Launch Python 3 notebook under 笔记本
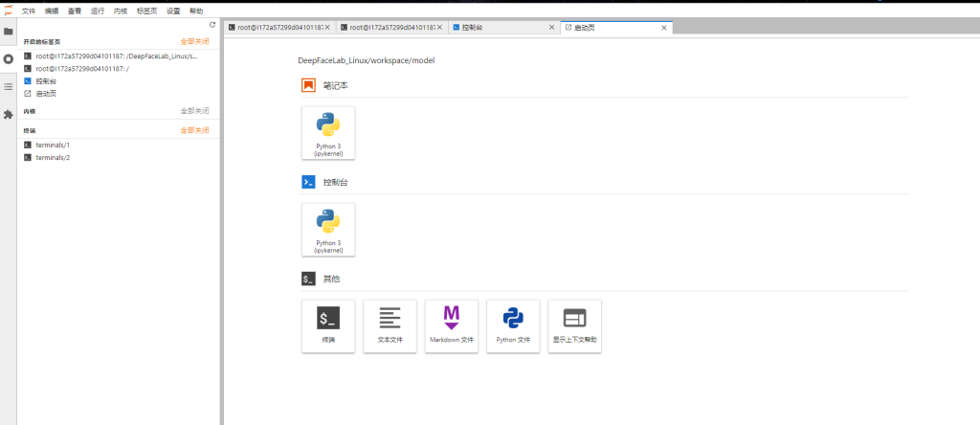Screen dimensions: 980x425 click(x=328, y=132)
